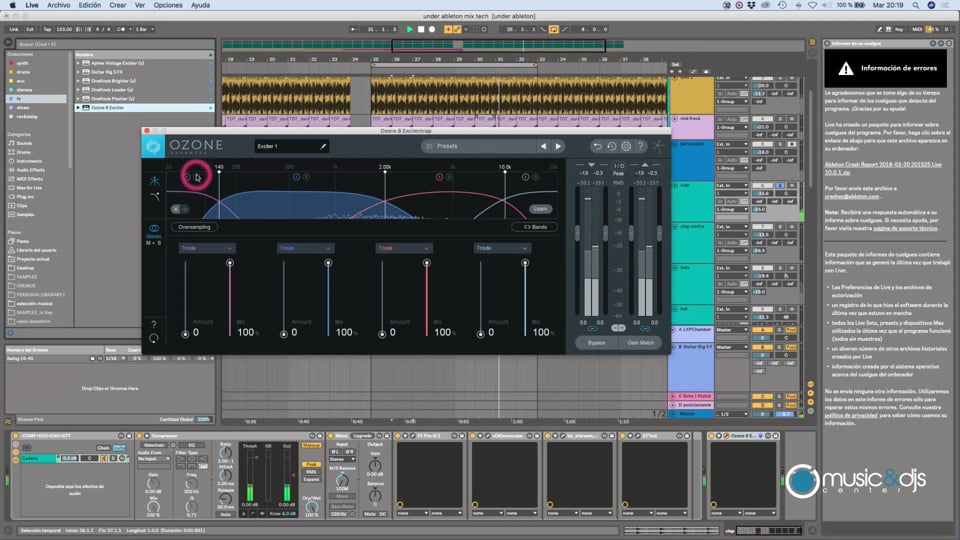Toggle band 2 solo button in crossover

click(x=306, y=177)
